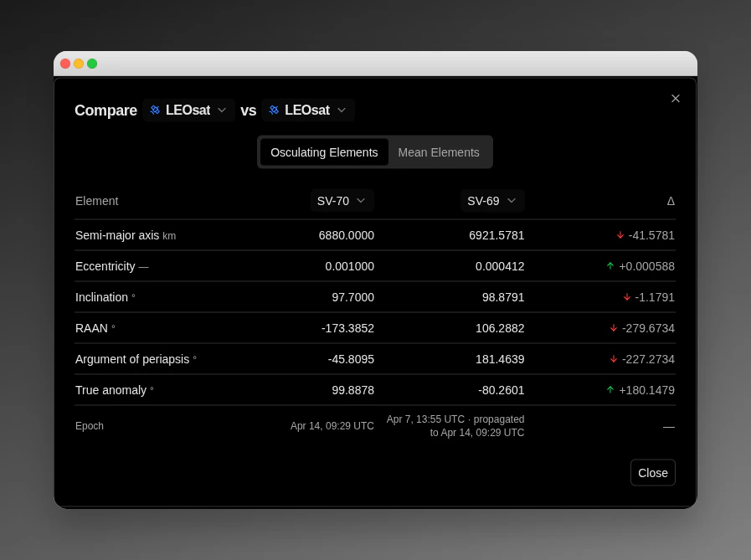
Task: Click the true anomaly value 99.8878
Action: (353, 390)
